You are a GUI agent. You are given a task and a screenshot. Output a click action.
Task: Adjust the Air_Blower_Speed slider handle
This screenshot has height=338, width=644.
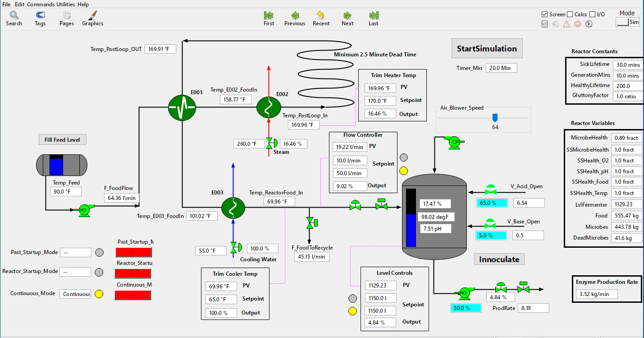[x=495, y=118]
